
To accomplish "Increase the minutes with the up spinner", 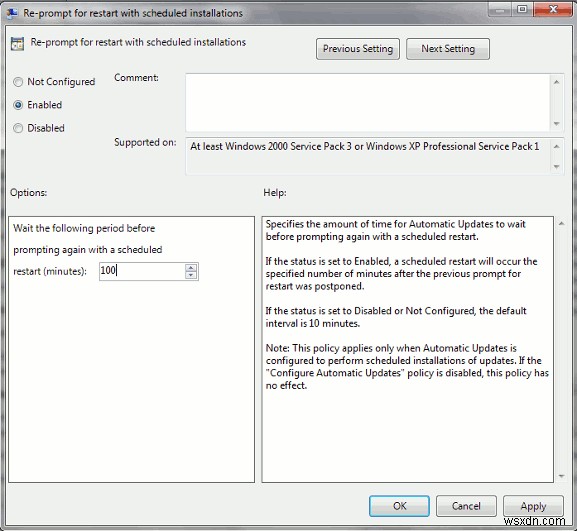I will (x=191, y=268).
